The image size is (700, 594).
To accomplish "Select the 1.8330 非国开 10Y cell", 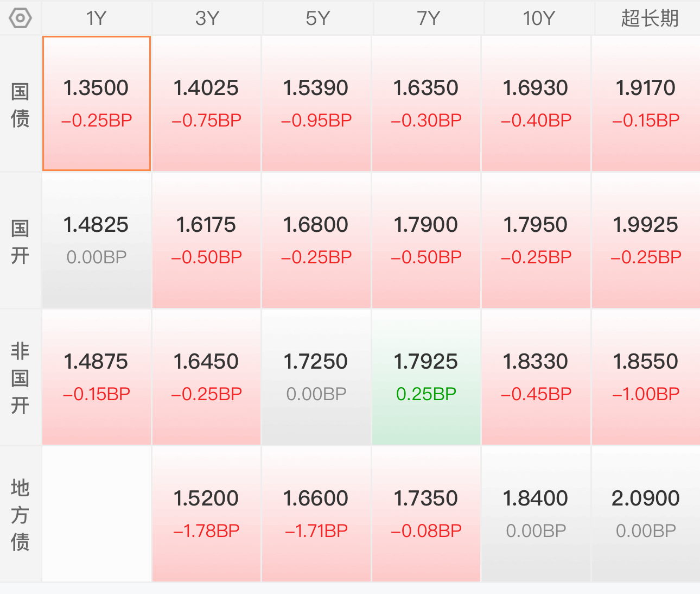I will [x=536, y=377].
